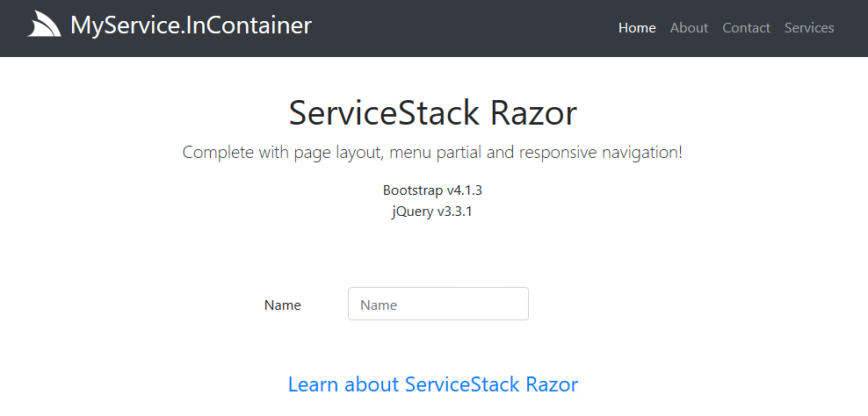
Task: Open the Services nav link
Action: 809,28
